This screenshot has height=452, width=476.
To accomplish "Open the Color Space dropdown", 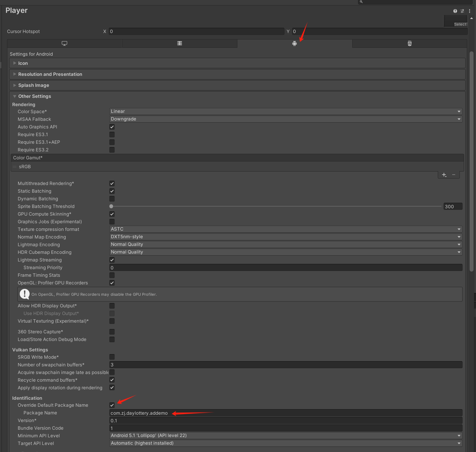I will [x=285, y=111].
